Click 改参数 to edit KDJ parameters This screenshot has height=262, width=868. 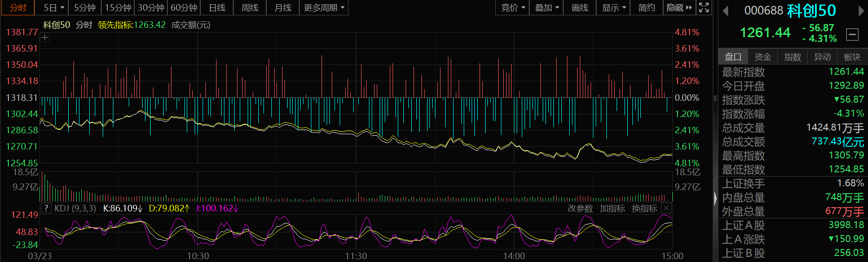[580, 209]
